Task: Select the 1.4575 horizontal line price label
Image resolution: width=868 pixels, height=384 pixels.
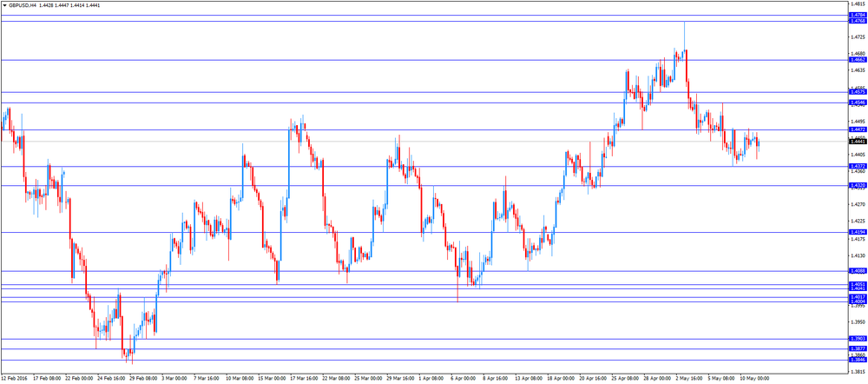Action: pos(857,93)
